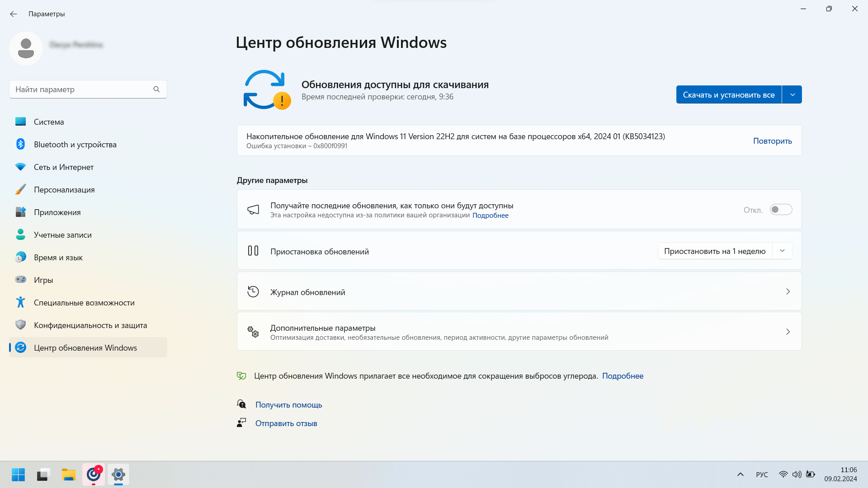Open Приложения section

click(x=88, y=212)
